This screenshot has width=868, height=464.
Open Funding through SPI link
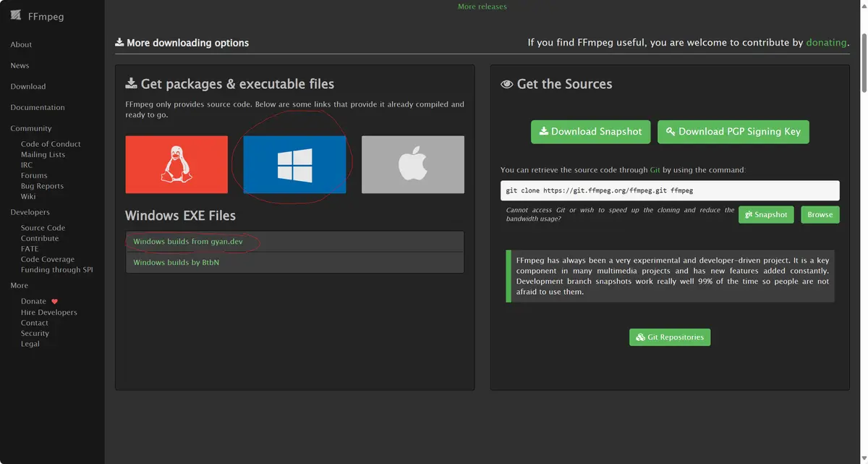click(x=57, y=270)
